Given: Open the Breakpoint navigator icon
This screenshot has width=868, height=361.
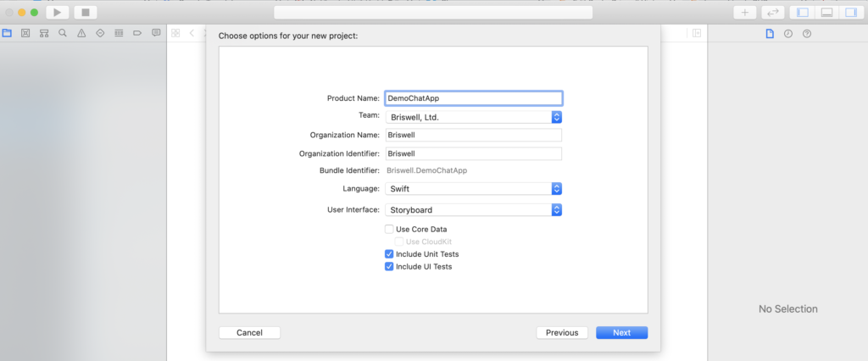Looking at the screenshot, I should tap(137, 33).
